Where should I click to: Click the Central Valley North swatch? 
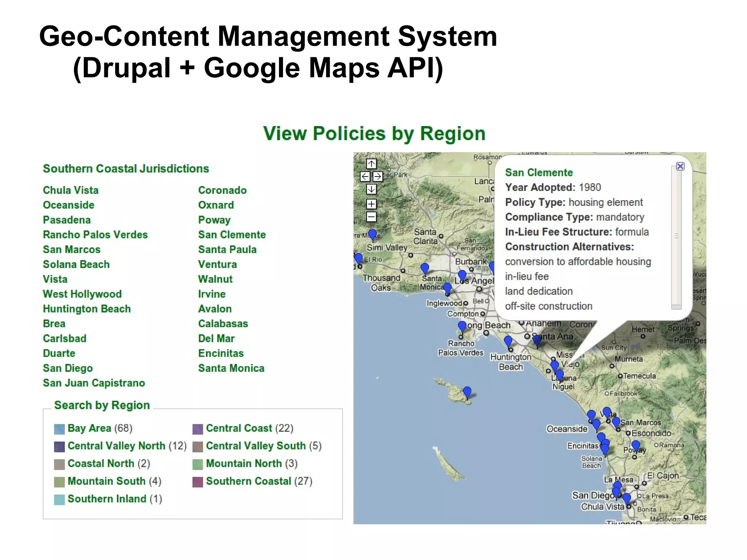(59, 447)
